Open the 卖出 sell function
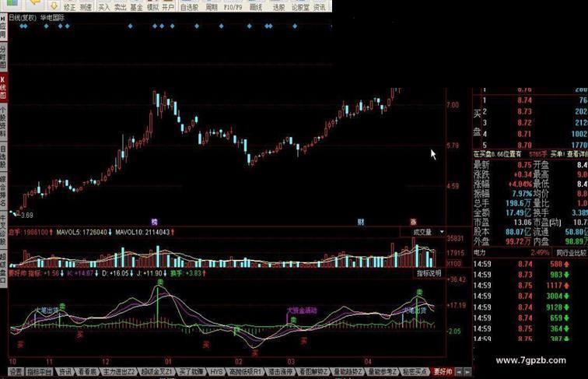588x379 pixels. (120, 7)
